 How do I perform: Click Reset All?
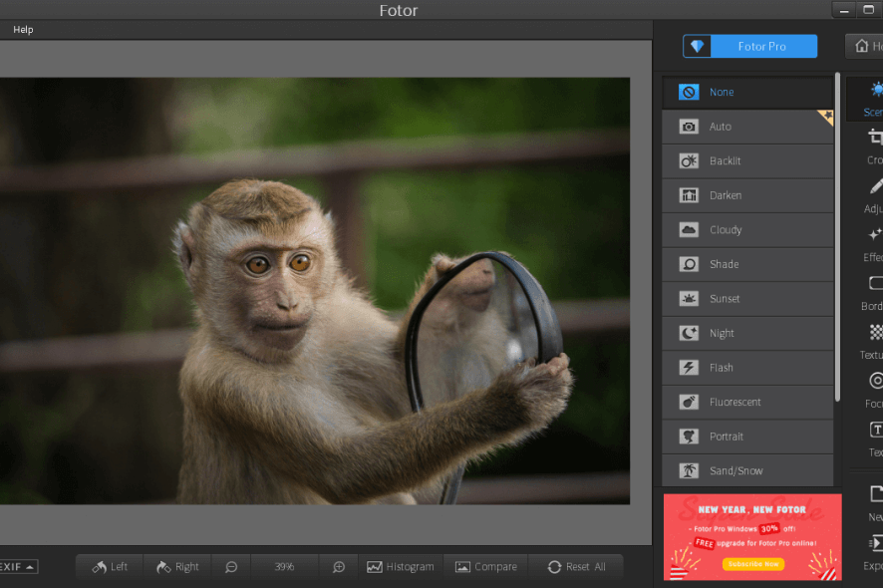tap(576, 567)
